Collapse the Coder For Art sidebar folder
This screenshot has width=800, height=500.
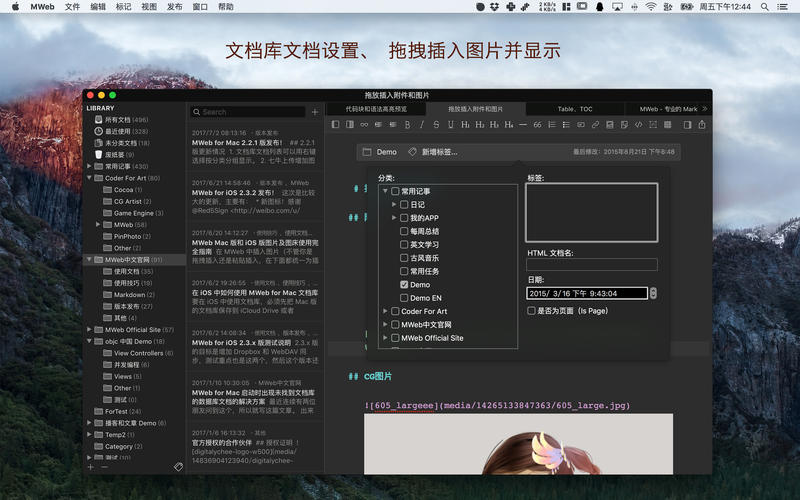click(x=89, y=178)
